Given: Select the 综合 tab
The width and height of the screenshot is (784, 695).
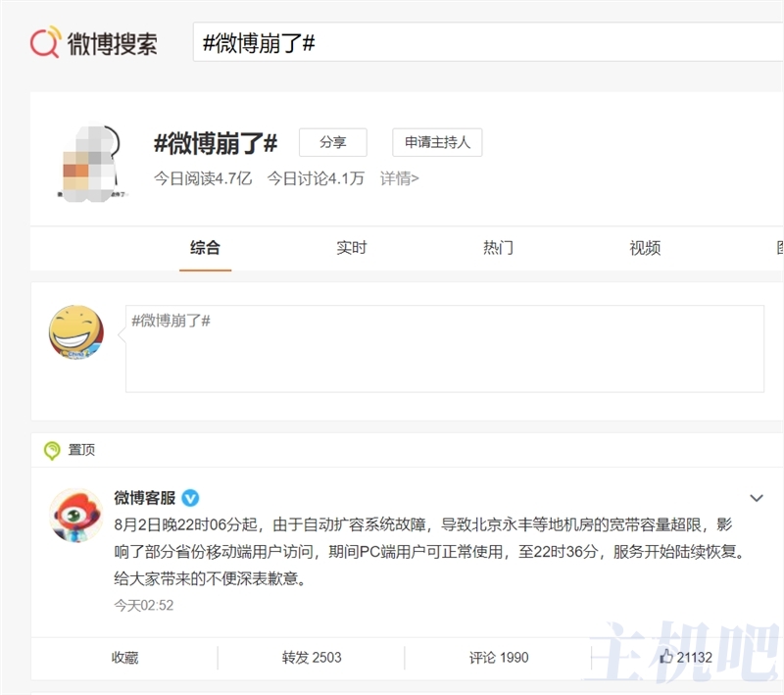Looking at the screenshot, I should [205, 248].
